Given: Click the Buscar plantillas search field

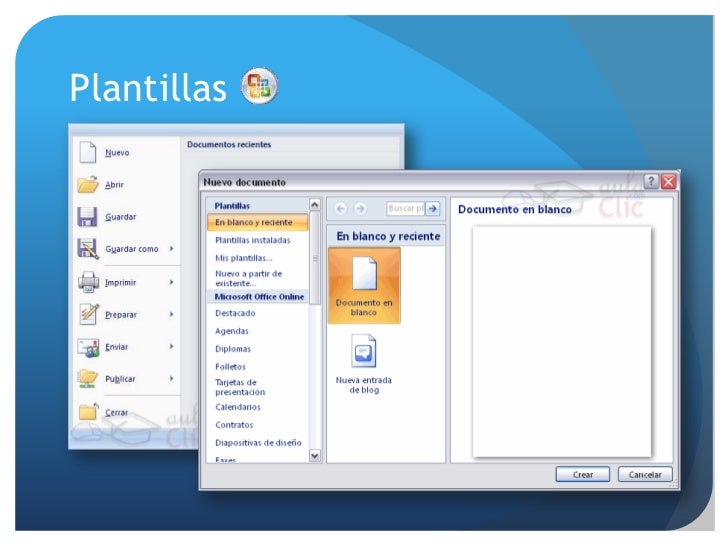Looking at the screenshot, I should [x=406, y=208].
